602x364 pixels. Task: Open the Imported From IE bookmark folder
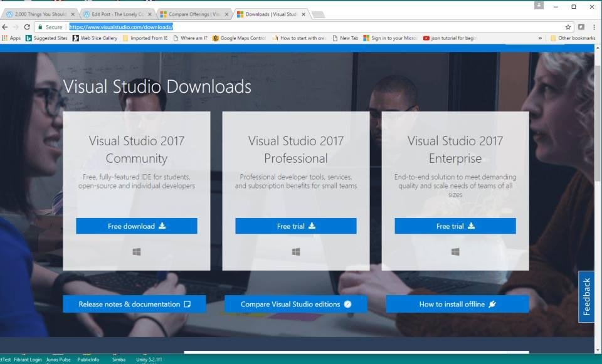[x=145, y=38]
